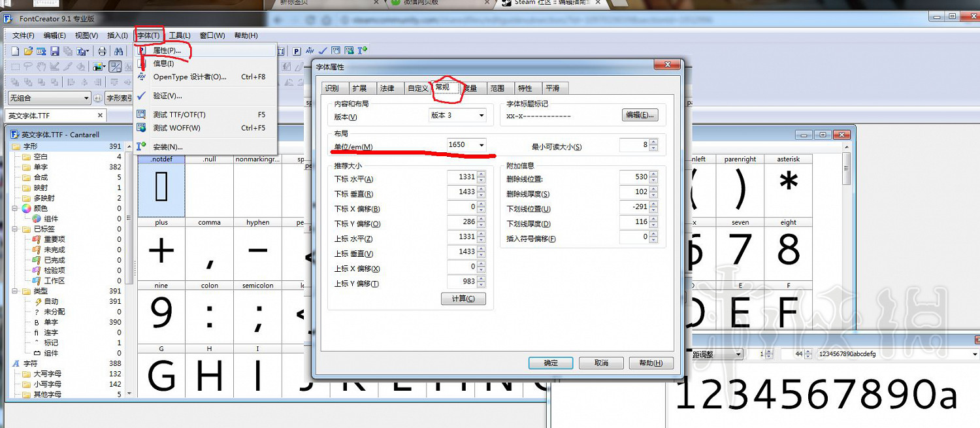Click the import image toolbar icon
The width and height of the screenshot is (980, 428).
[98, 65]
